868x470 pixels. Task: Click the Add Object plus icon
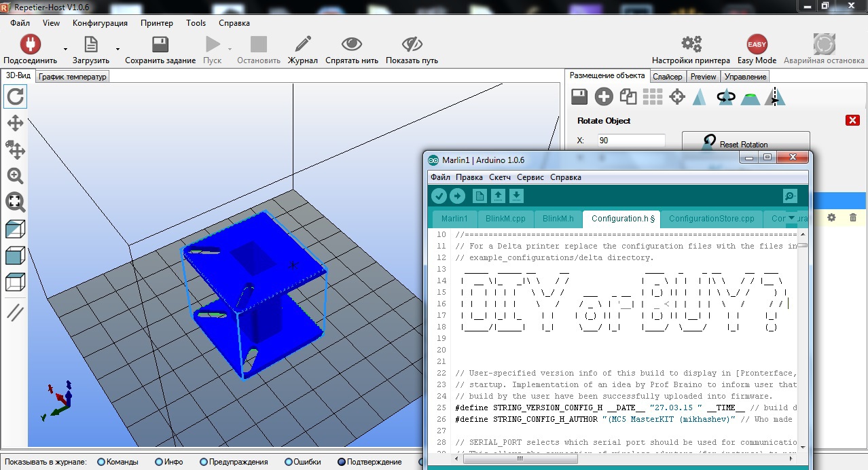[x=604, y=97]
